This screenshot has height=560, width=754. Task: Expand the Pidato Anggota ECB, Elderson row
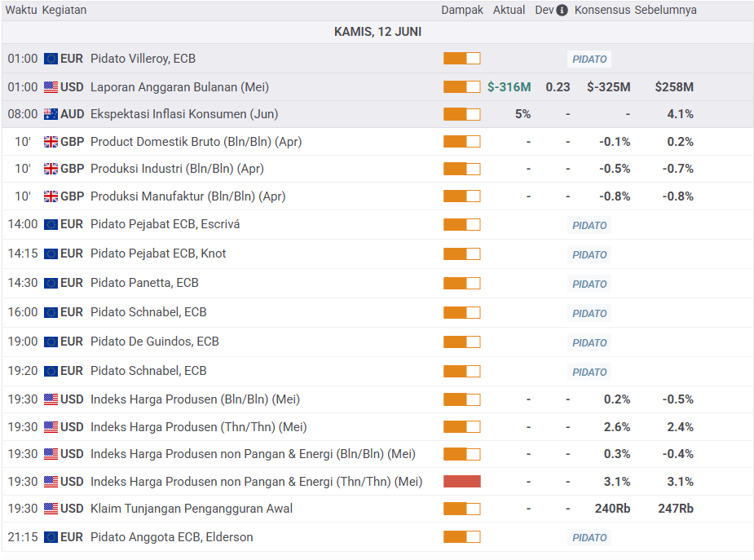click(172, 537)
